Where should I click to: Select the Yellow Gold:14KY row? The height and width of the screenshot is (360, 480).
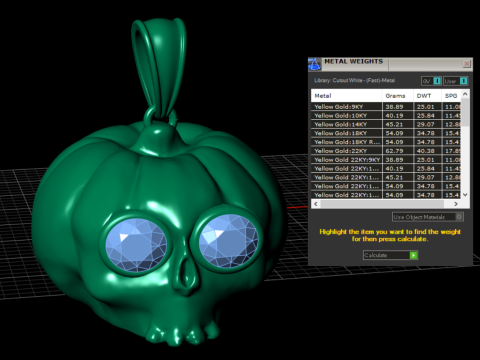[387, 124]
